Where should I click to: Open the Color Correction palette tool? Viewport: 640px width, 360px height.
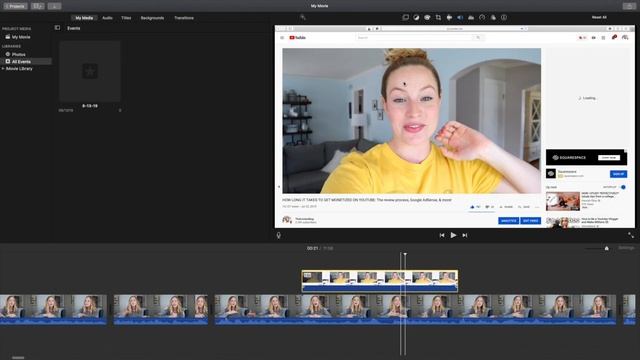[x=427, y=18]
